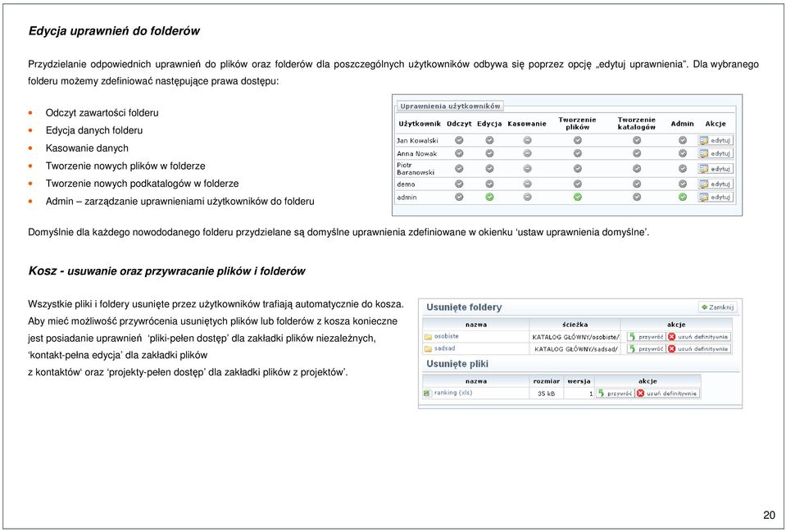Click Anna Nowak's Tworzenie katalogów status icon
The image size is (786, 532).
[x=637, y=153]
